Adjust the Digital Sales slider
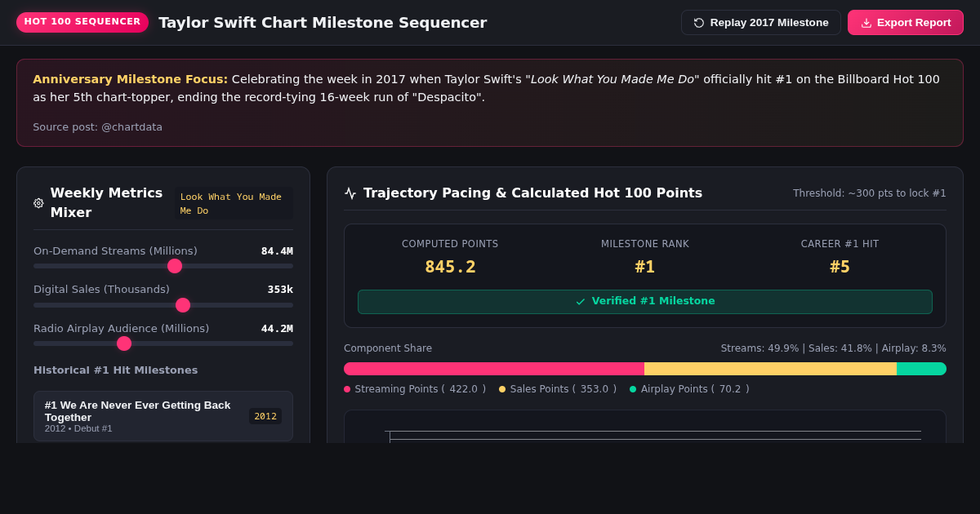The width and height of the screenshot is (980, 514). 163,305
